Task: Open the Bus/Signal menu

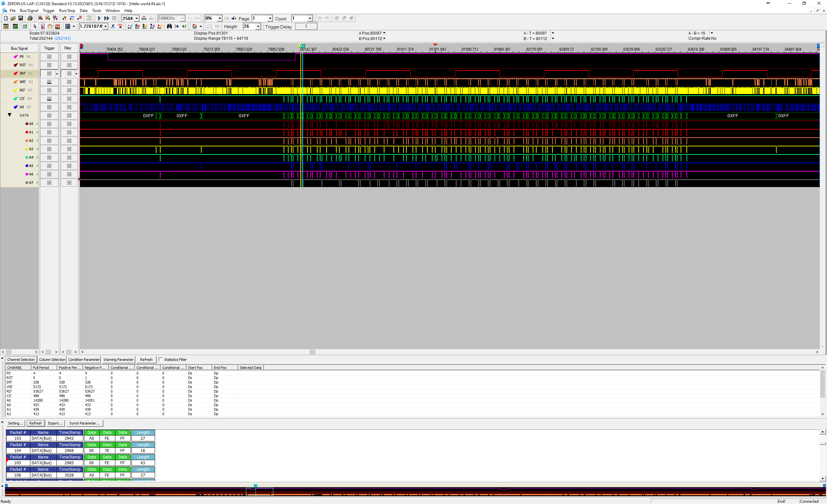Action: 29,10
